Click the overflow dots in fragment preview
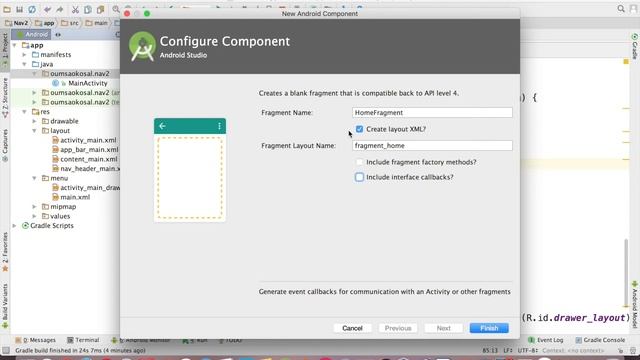 (219, 126)
